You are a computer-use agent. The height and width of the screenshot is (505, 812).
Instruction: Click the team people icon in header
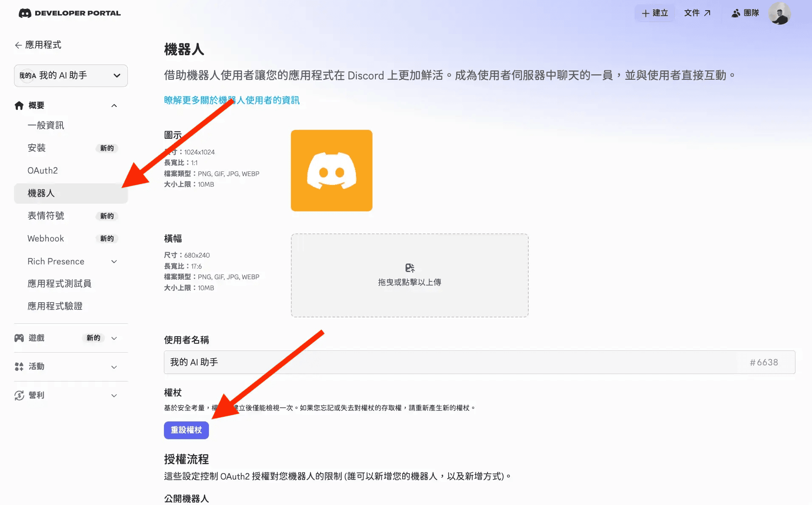coord(736,13)
